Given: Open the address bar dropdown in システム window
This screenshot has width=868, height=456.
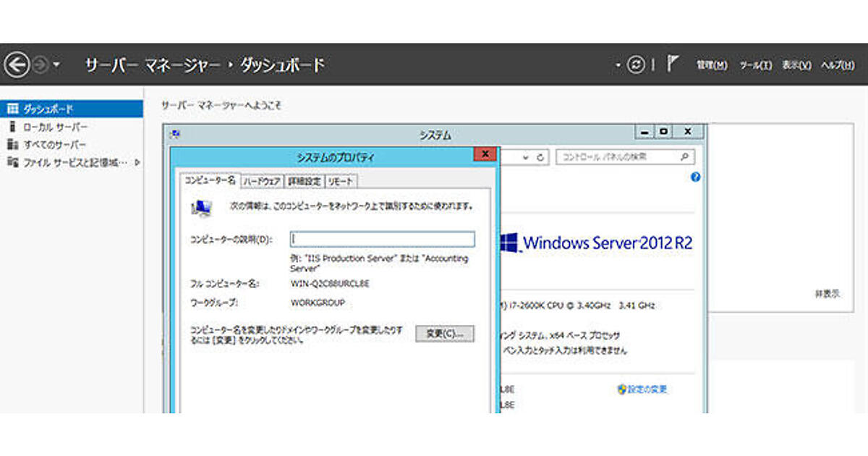Looking at the screenshot, I should (527, 156).
